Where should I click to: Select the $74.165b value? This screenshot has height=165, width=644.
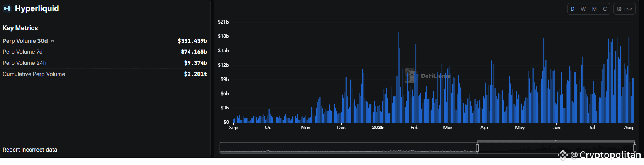point(194,52)
